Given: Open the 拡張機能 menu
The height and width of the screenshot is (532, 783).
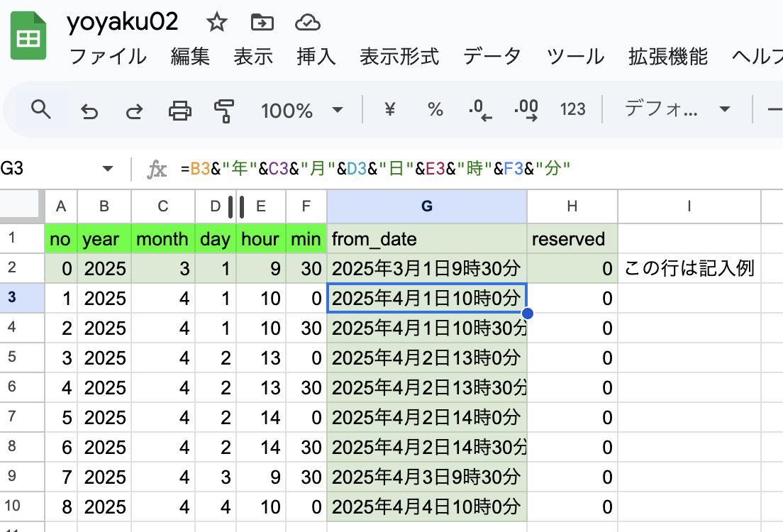Looking at the screenshot, I should pos(668,57).
